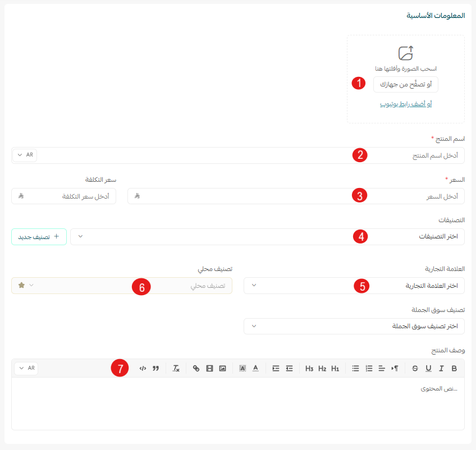Clear text formatting in the description editor
This screenshot has width=476, height=450.
[175, 369]
